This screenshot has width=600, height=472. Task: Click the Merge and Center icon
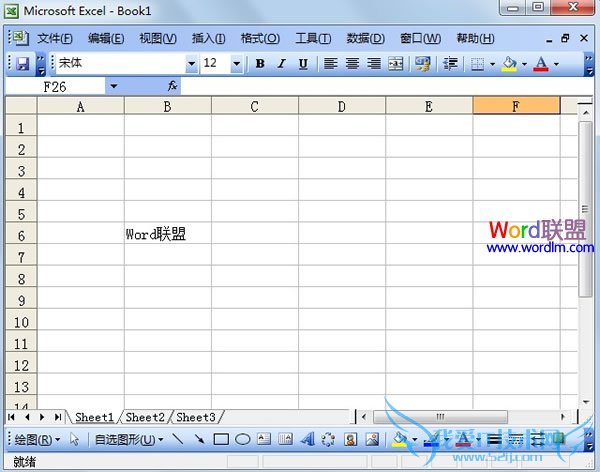pos(396,64)
